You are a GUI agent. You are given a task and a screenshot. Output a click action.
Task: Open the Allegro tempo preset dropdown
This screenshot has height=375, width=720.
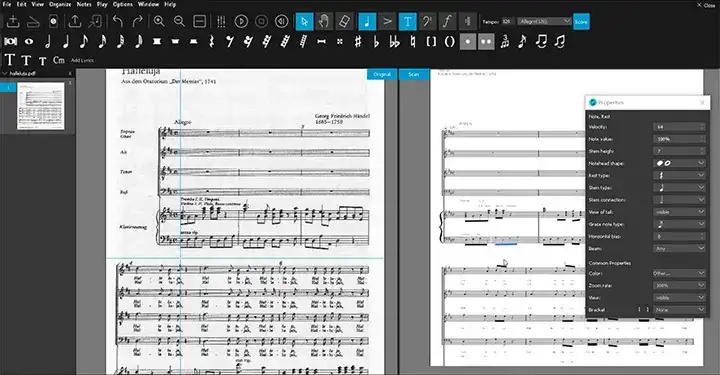click(545, 21)
